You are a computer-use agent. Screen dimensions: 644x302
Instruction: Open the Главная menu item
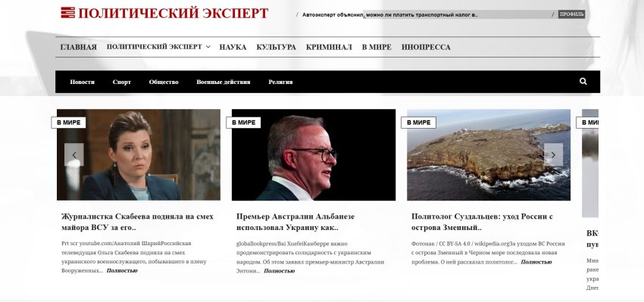[x=79, y=47]
